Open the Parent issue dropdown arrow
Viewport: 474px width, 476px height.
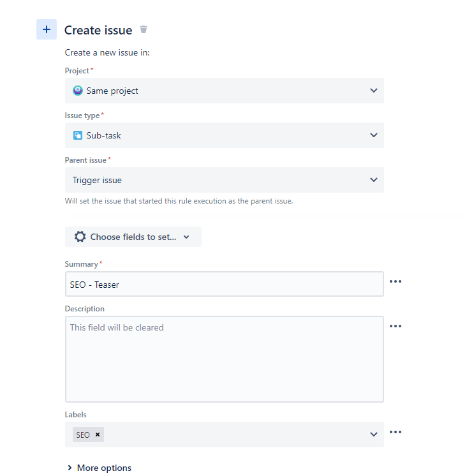click(x=374, y=180)
